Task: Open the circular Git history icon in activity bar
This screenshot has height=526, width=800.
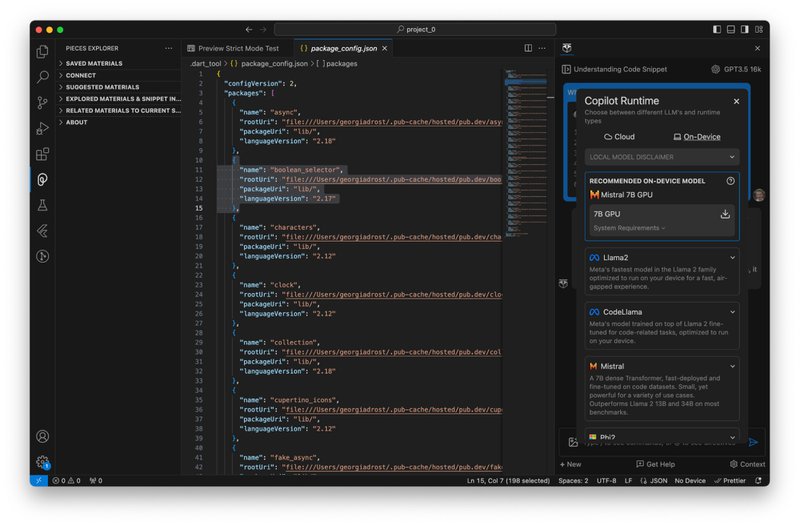Action: tap(43, 256)
